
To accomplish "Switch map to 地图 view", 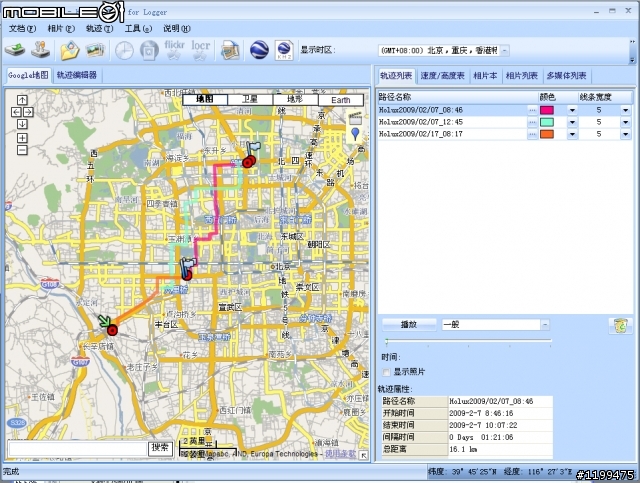I will click(x=205, y=100).
